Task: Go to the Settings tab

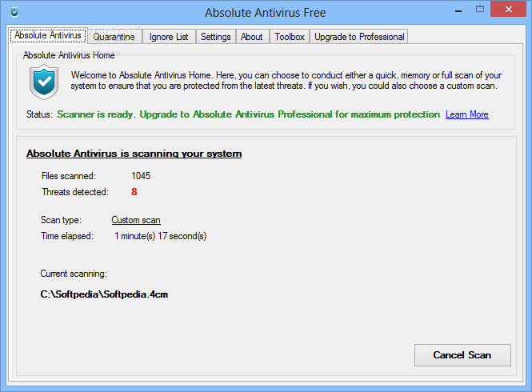Action: point(216,37)
